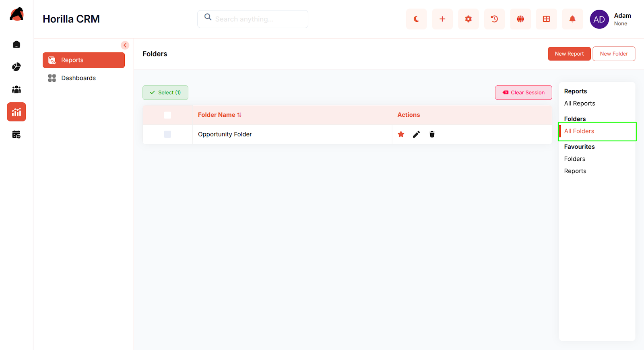Viewport: 644px width, 350px height.
Task: Click the plus quick-create icon
Action: [442, 19]
